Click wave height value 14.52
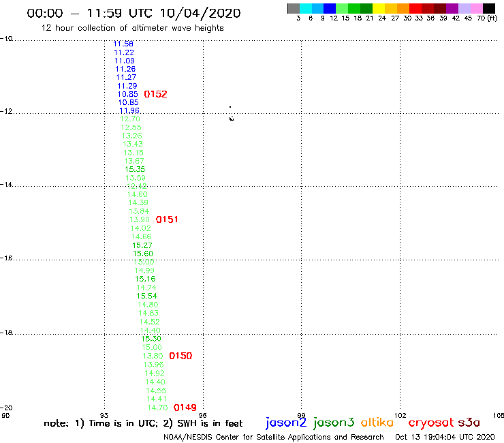Viewport: 504px width, 443px height. coord(149,322)
